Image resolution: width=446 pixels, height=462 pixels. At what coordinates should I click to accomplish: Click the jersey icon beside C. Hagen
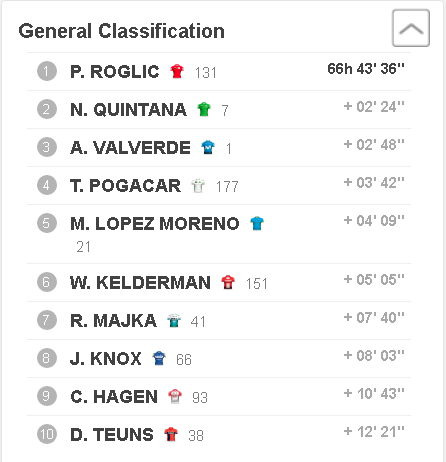click(x=175, y=396)
